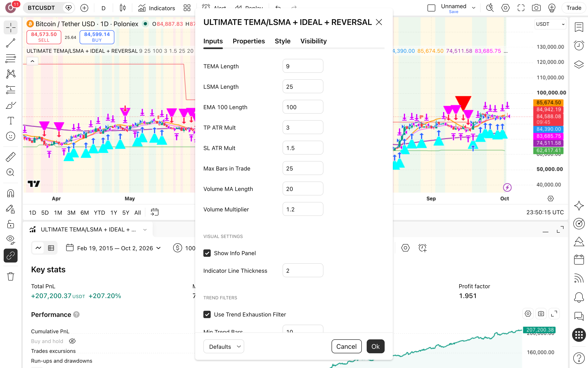Open the Indicators menu

click(156, 8)
